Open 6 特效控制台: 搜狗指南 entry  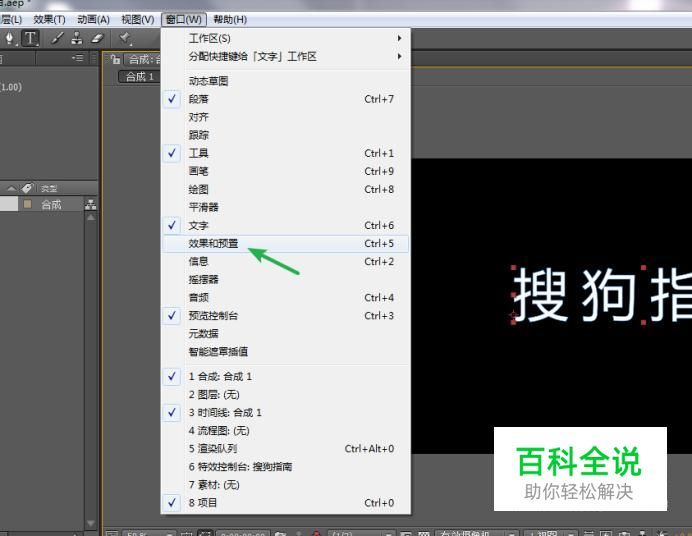[286, 467]
